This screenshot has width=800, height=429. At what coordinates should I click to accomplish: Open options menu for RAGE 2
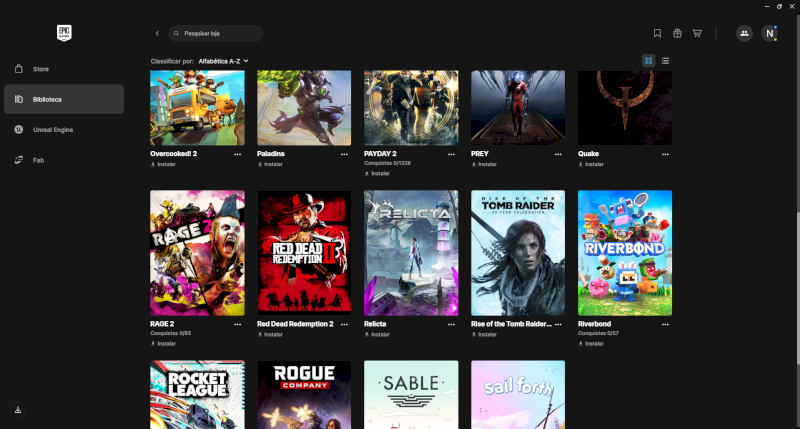[x=238, y=324]
